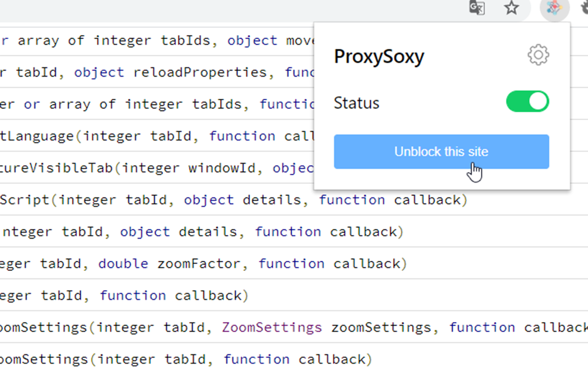This screenshot has width=588, height=368.
Task: Toggle the ProxySoxy Status switch off
Action: 527,102
